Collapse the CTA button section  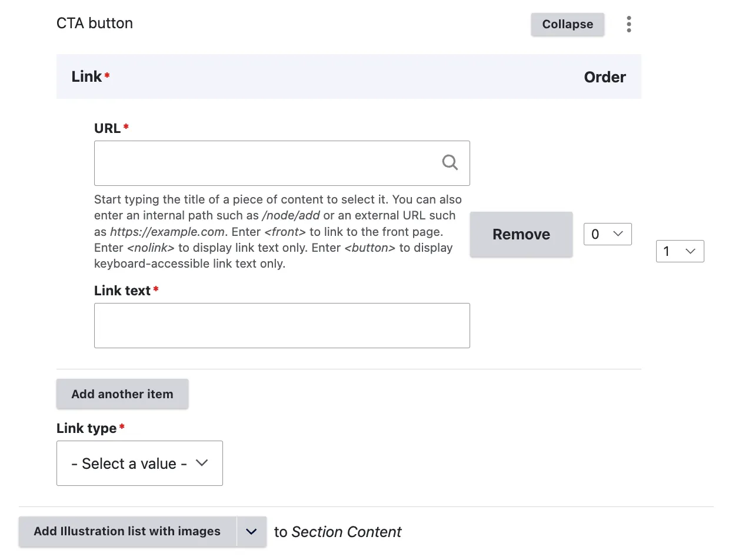[567, 24]
